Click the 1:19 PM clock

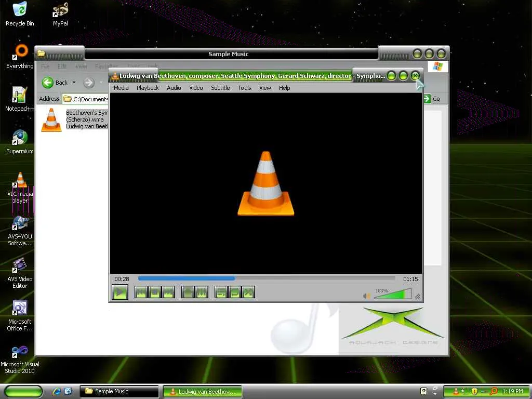[512, 391]
